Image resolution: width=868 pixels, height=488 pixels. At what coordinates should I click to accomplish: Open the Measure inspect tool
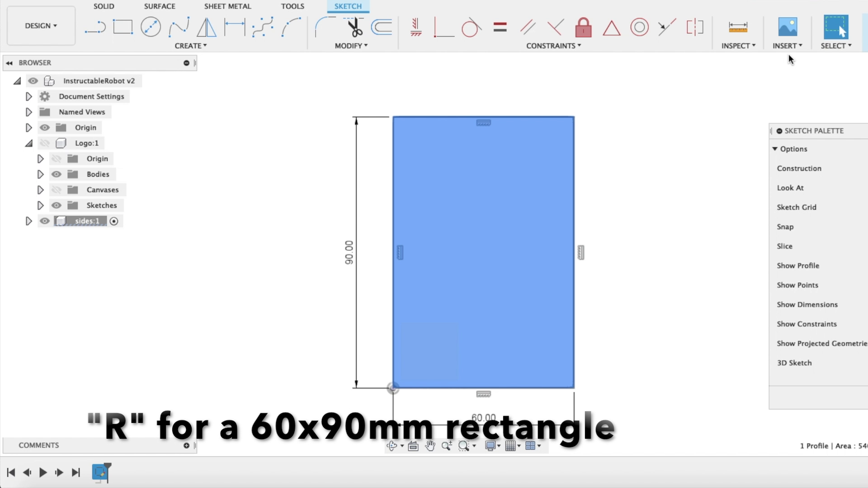pos(738,27)
